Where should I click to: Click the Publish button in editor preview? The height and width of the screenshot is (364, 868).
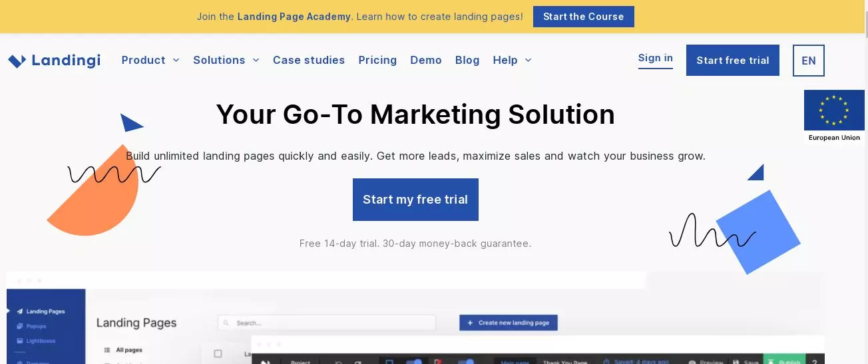pos(784,360)
